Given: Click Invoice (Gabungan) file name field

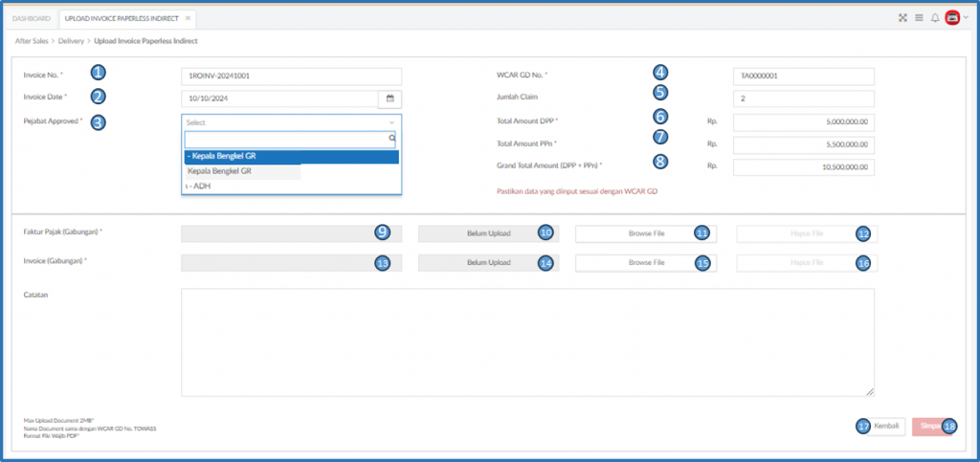Looking at the screenshot, I should pyautogui.click(x=291, y=263).
